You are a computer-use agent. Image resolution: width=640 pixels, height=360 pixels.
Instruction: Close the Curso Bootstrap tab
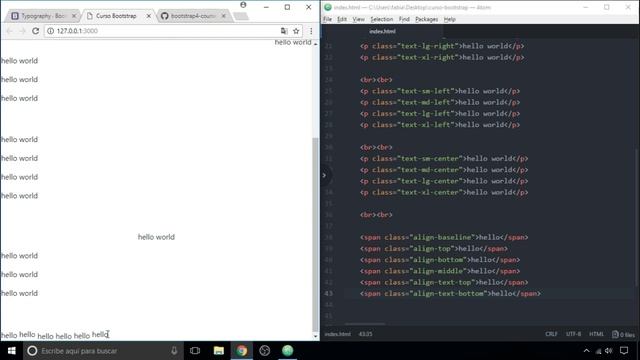(149, 16)
